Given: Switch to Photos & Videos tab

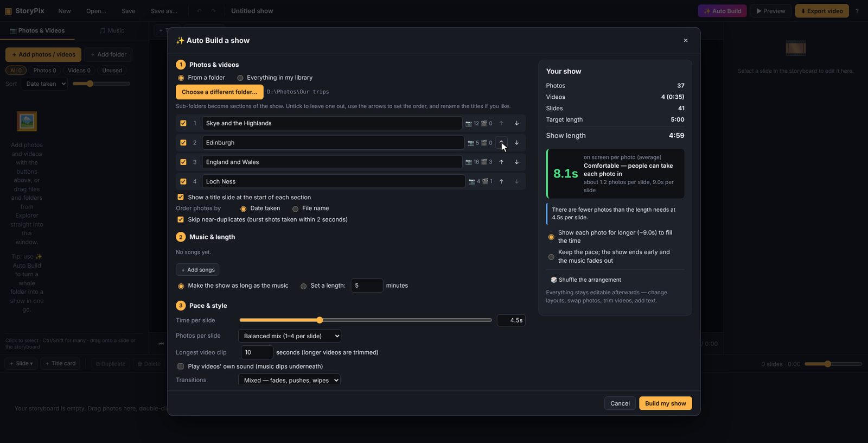Looking at the screenshot, I should pos(37,30).
